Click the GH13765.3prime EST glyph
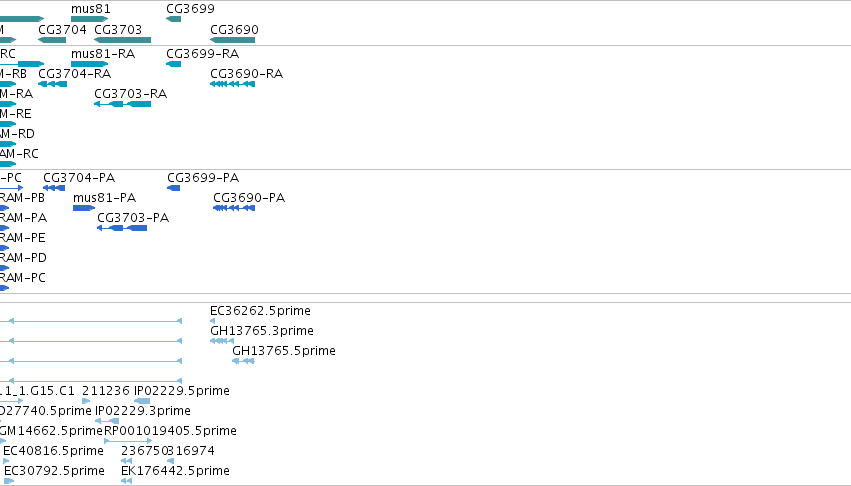The height and width of the screenshot is (486, 851). [222, 341]
